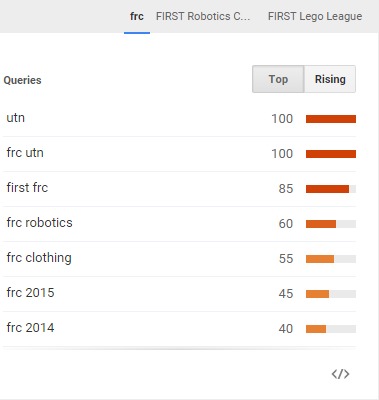Screen dimensions: 379x400
Task: Toggle the Top queries button
Action: pos(278,79)
